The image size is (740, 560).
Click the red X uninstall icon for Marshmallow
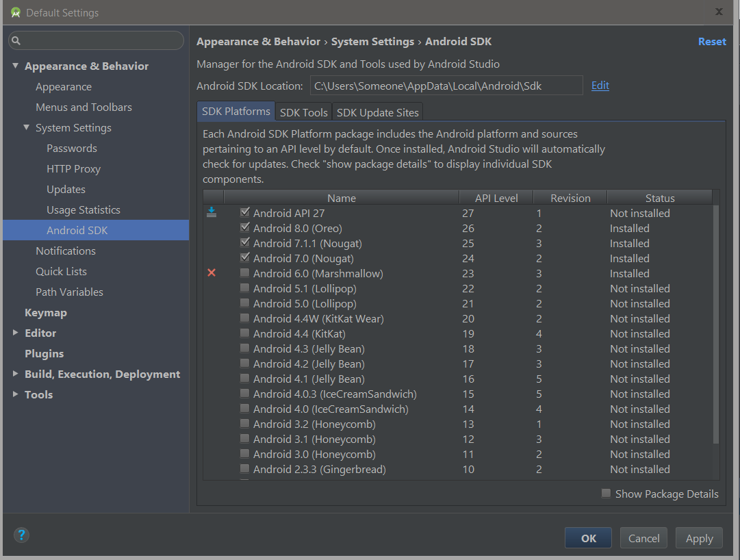(212, 272)
